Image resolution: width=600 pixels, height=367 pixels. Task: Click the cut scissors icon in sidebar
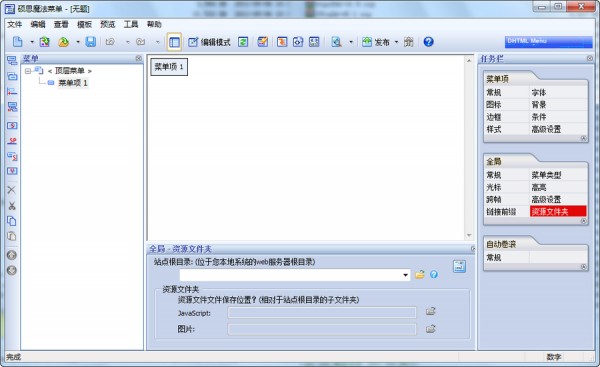pyautogui.click(x=12, y=206)
